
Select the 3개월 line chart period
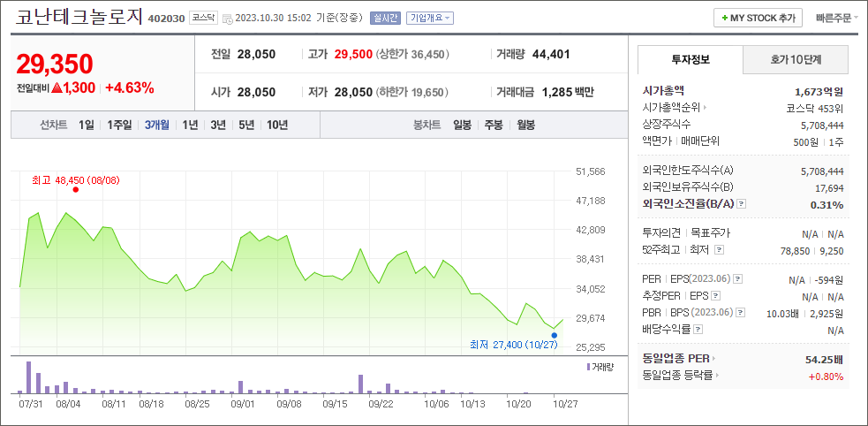pos(157,126)
